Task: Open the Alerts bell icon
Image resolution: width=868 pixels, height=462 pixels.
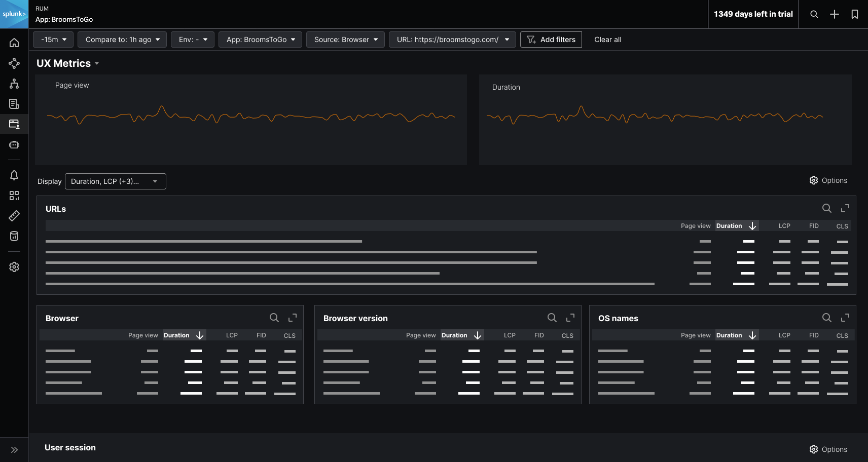Action: 14,175
